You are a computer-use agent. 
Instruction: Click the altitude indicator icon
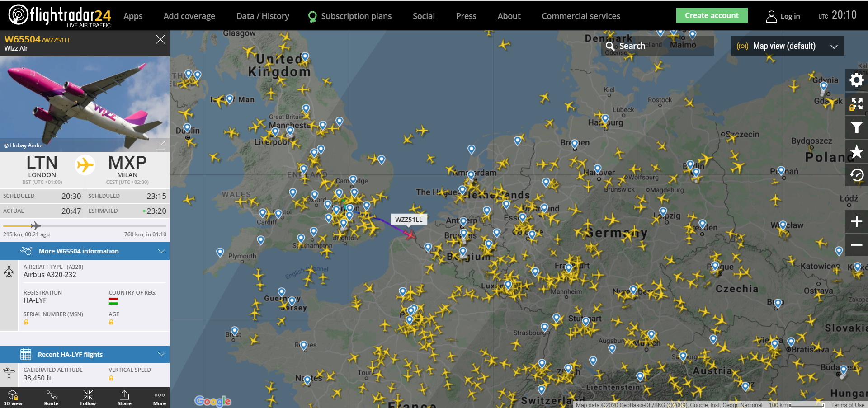coord(9,374)
